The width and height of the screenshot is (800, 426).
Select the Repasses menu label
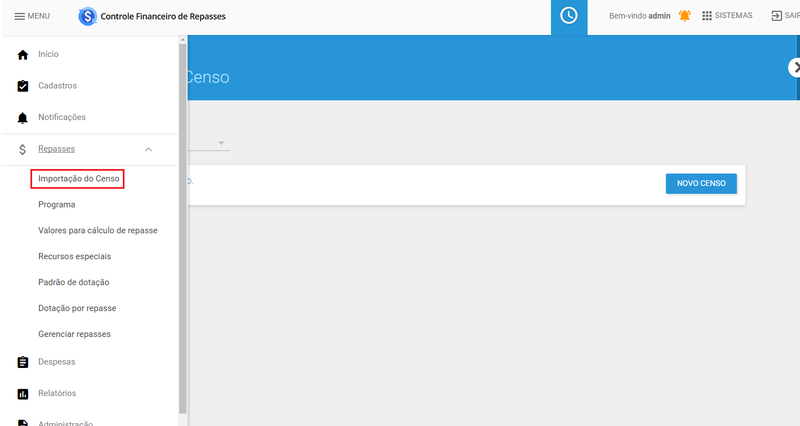tap(56, 149)
